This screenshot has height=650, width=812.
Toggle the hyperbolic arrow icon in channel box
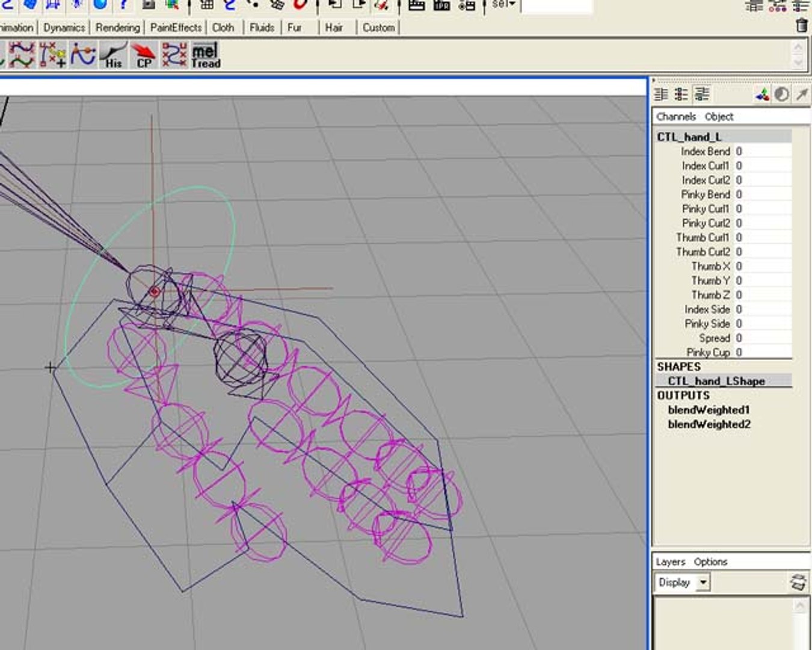tap(802, 94)
